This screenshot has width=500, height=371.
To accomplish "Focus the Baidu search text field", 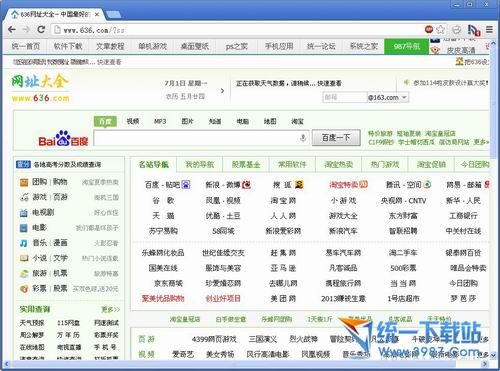I will coord(201,138).
